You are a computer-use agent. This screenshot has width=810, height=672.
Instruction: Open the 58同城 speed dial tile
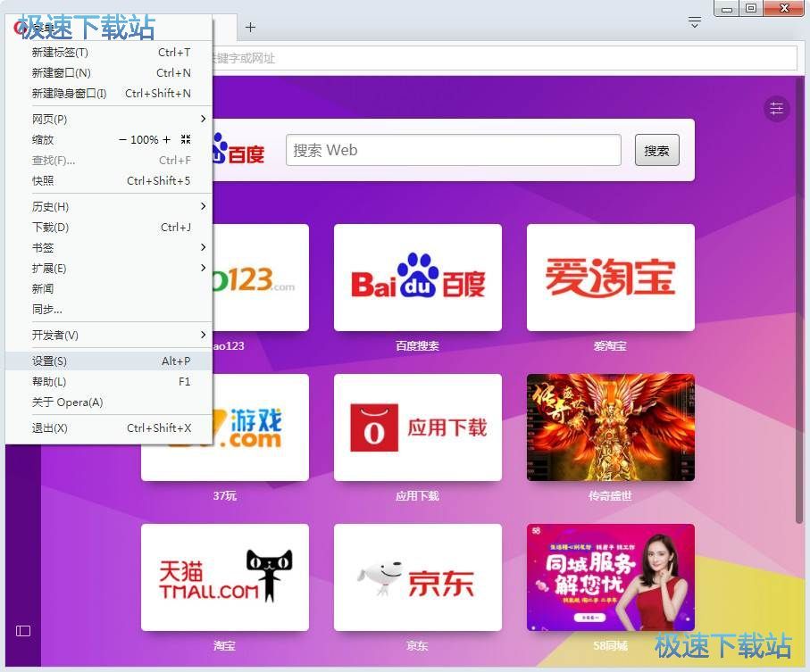click(611, 577)
